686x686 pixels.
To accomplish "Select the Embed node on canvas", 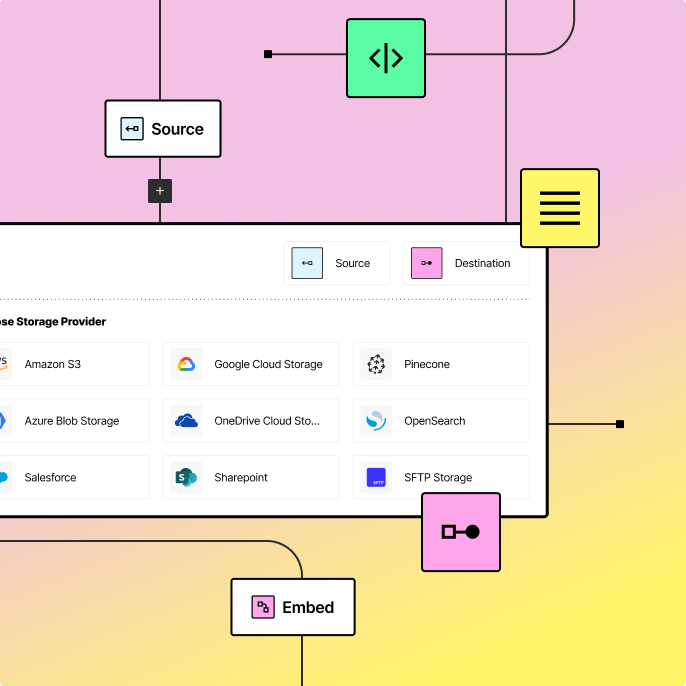I will (x=293, y=607).
